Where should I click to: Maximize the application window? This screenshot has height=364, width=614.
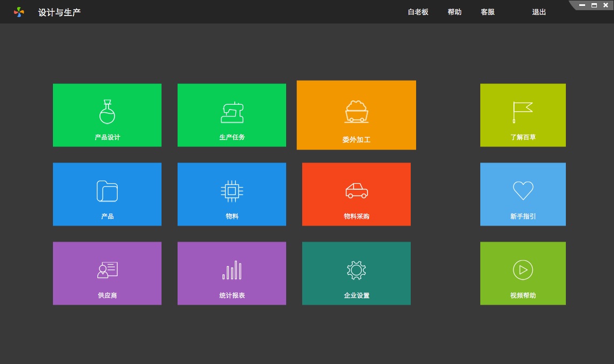(x=594, y=5)
